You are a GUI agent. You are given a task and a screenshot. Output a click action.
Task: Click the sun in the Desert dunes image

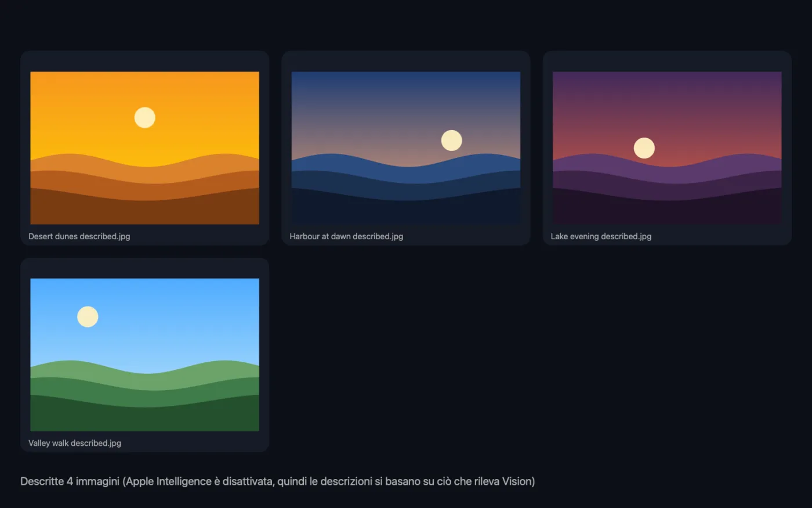coord(145,117)
